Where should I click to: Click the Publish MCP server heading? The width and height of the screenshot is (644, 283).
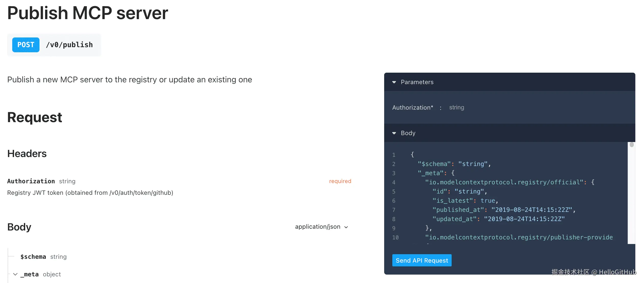[x=88, y=13]
